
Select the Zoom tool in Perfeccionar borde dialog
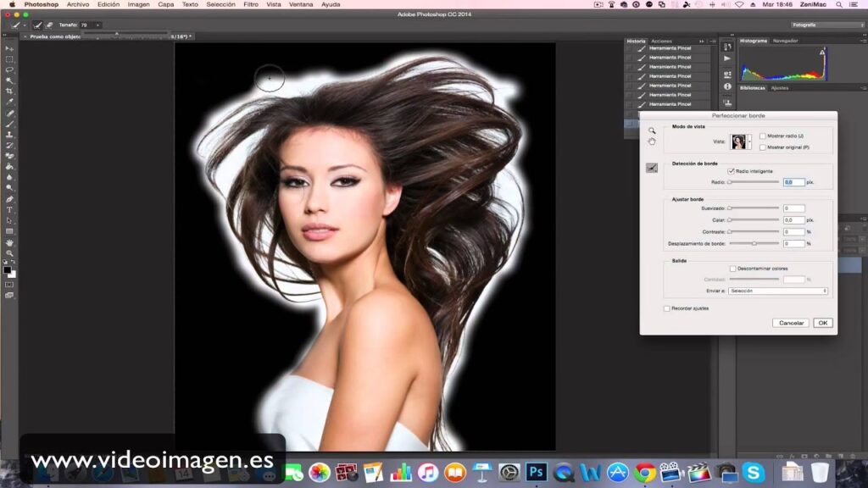[x=652, y=131]
